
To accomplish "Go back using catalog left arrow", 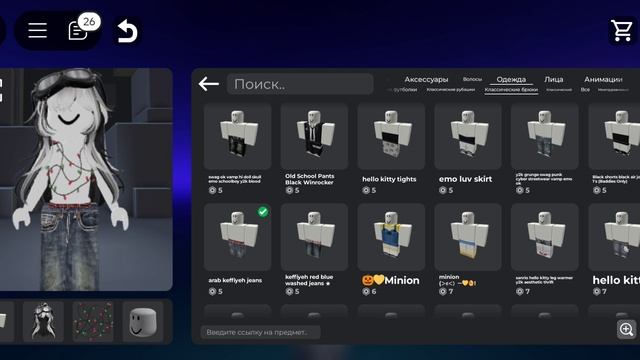I will tap(209, 84).
